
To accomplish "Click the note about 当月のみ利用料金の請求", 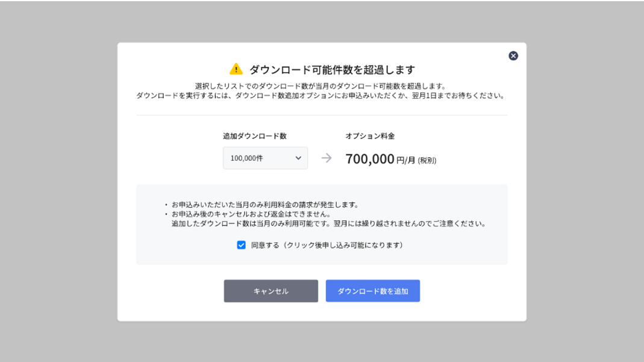I will tap(266, 204).
